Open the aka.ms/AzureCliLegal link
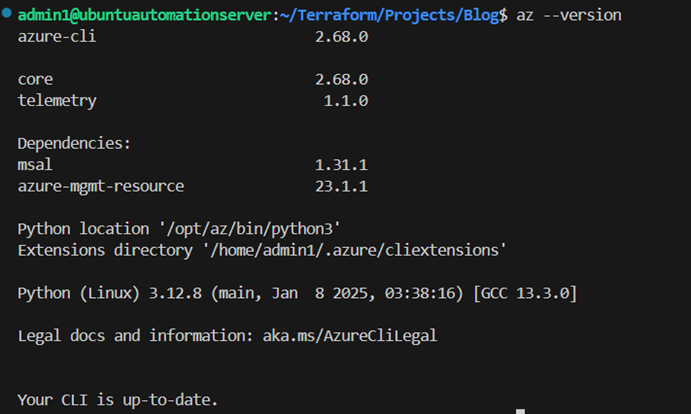Screen dimensions: 691x414 (350, 336)
